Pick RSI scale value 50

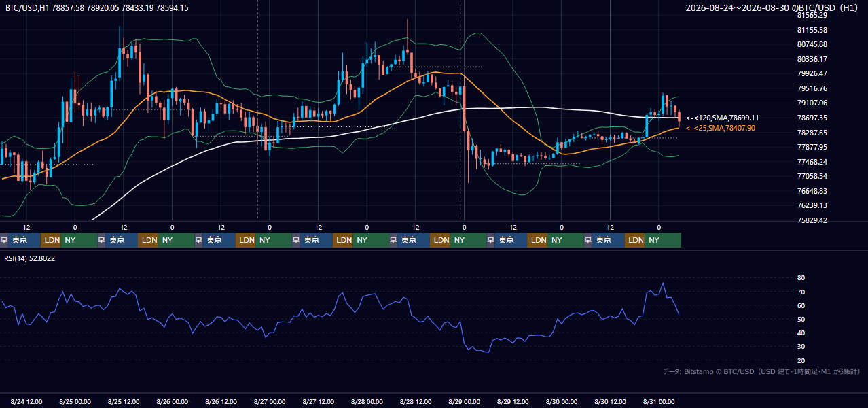coord(801,319)
